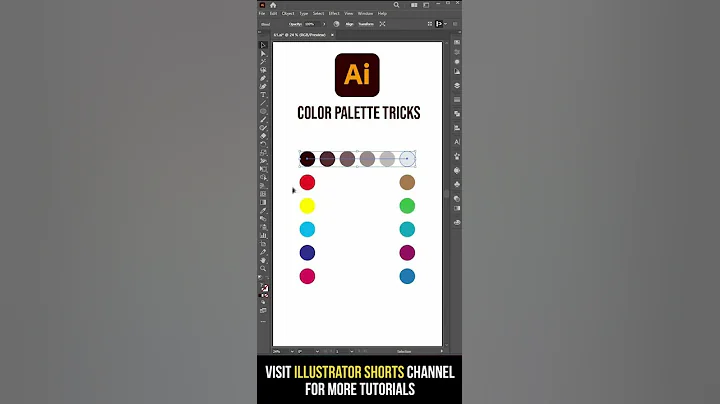Open the artboard navigation dropdown
Image resolution: width=720 pixels, height=404 pixels.
[352, 351]
